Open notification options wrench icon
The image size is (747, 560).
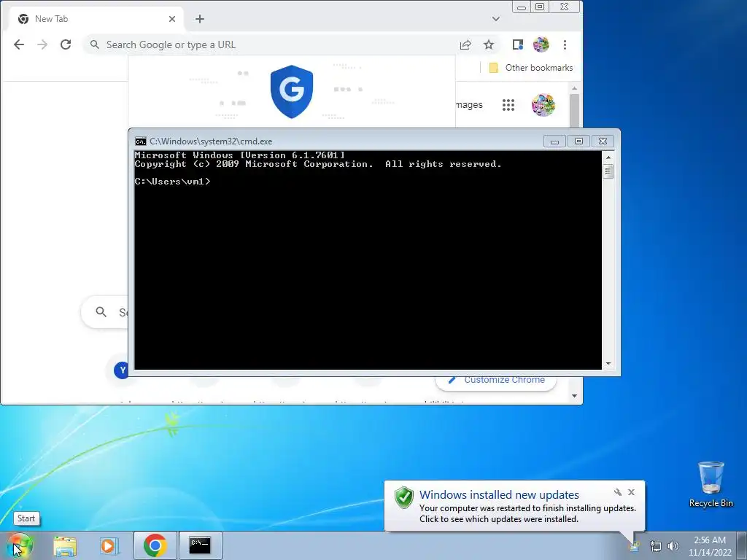pos(618,492)
